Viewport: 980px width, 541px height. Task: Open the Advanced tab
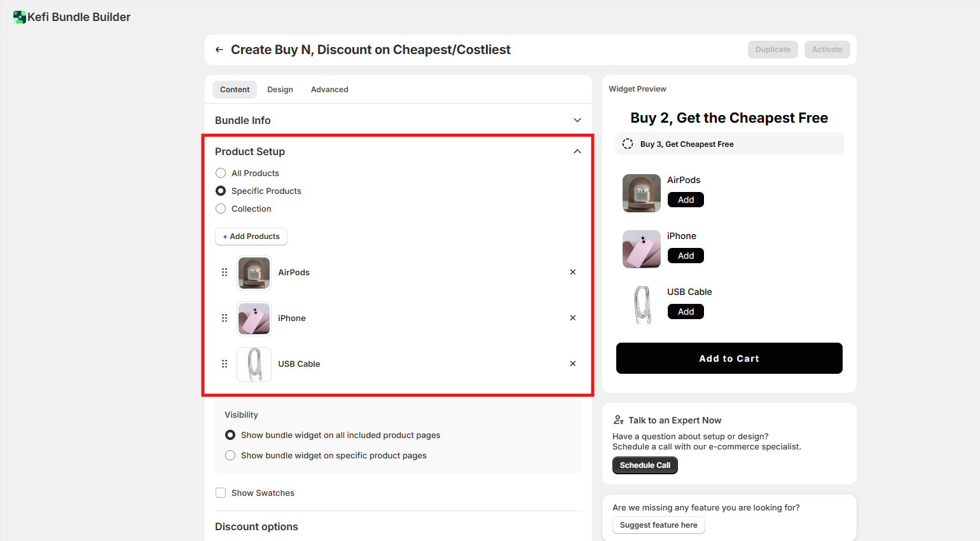pyautogui.click(x=329, y=90)
